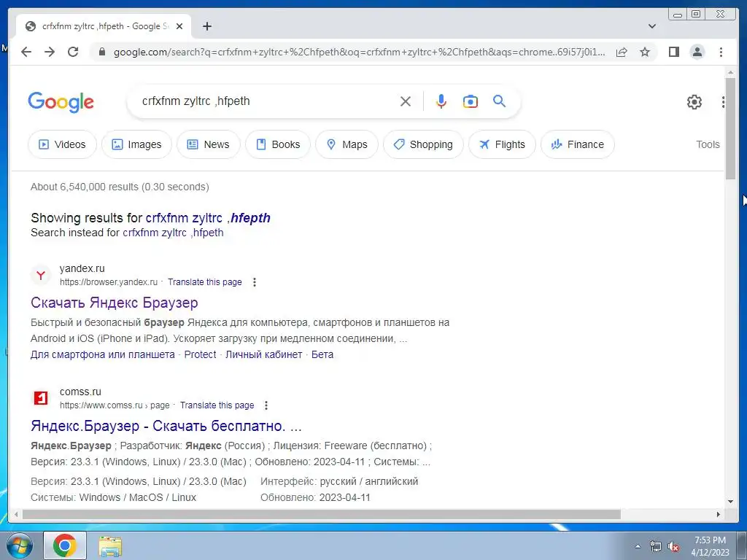Select yandex.ru site name text
This screenshot has width=747, height=560.
click(x=82, y=268)
